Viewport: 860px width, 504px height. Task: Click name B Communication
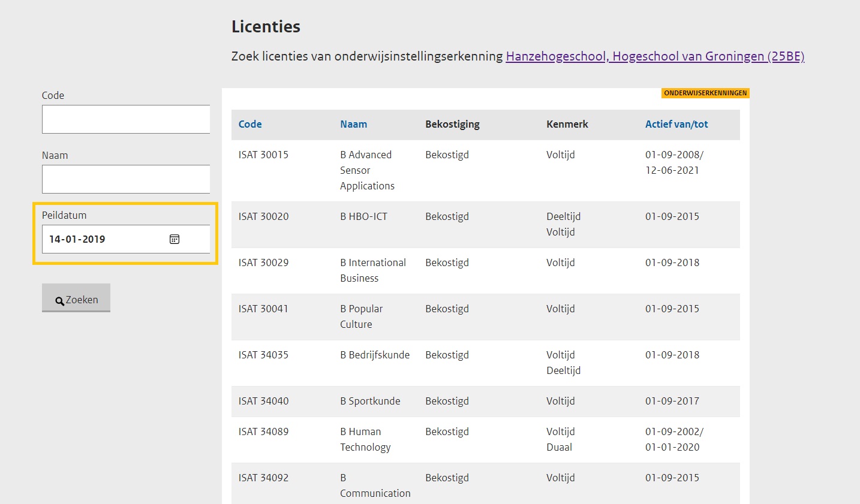pyautogui.click(x=375, y=485)
